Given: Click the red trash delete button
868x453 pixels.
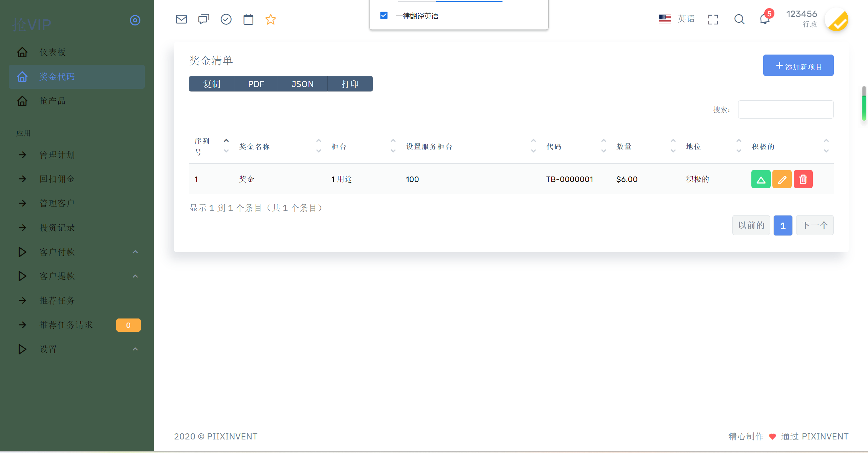Looking at the screenshot, I should pyautogui.click(x=803, y=179).
